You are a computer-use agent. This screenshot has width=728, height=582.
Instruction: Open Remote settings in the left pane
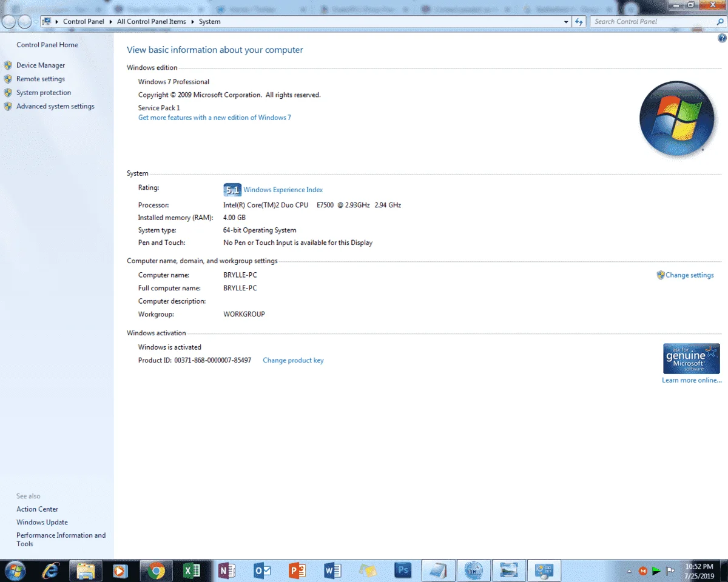pos(41,79)
